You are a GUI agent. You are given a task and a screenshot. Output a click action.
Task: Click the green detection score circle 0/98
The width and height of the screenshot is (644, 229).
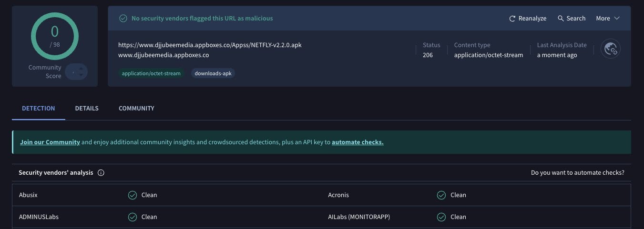(55, 36)
